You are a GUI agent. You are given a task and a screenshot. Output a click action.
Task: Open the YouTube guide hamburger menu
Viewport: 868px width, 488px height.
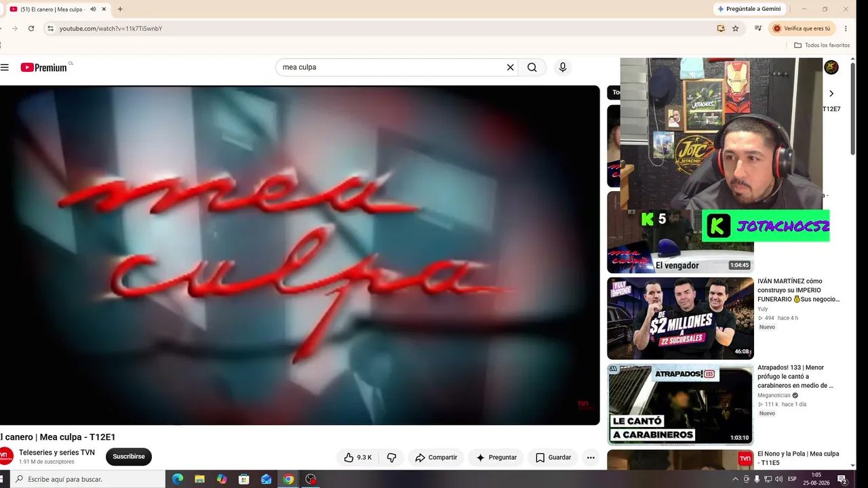tap(5, 67)
